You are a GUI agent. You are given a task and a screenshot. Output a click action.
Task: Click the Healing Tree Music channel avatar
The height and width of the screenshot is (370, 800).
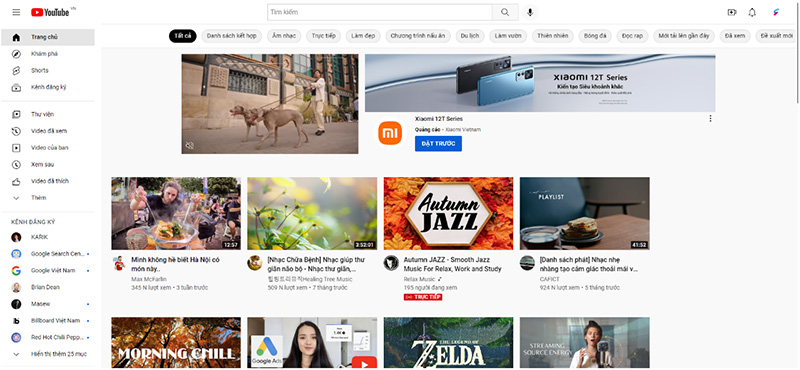pos(255,263)
